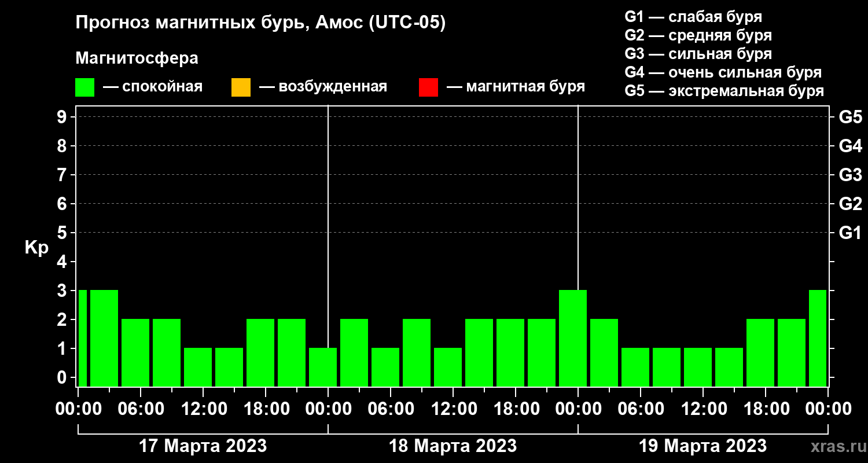Click the '00:00' label between 18 and 19 Марта

pyautogui.click(x=579, y=409)
